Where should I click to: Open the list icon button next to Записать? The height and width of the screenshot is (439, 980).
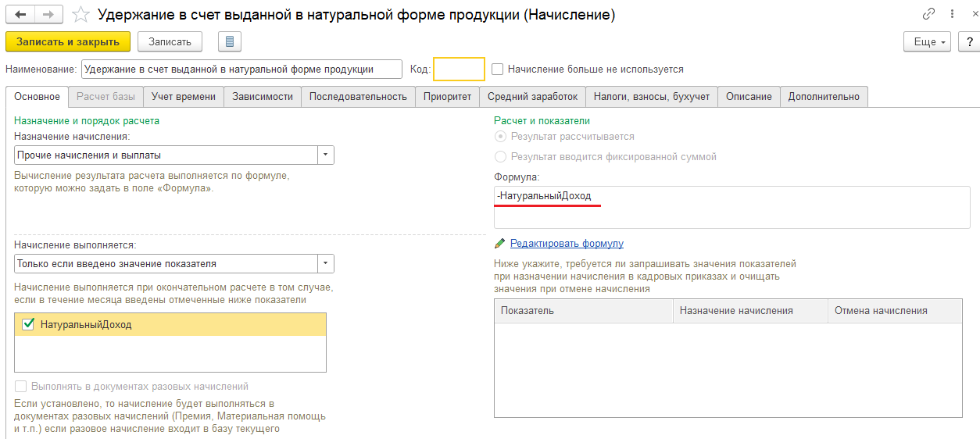click(230, 42)
